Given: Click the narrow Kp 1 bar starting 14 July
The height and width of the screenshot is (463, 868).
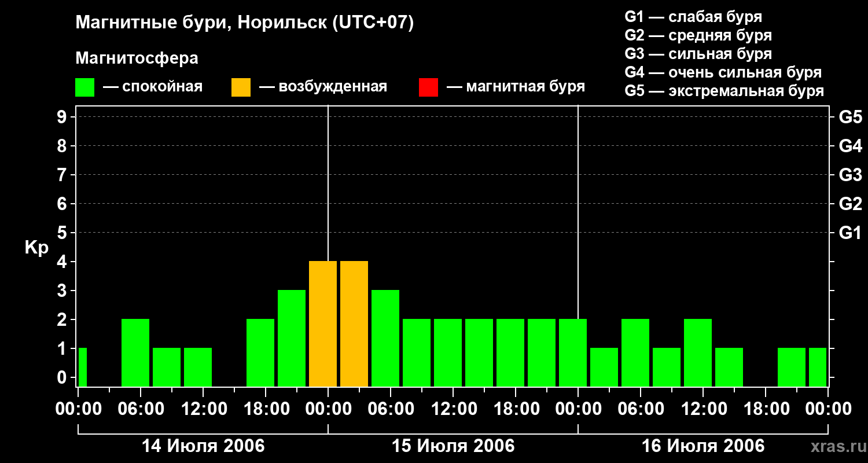Looking at the screenshot, I should [82, 368].
